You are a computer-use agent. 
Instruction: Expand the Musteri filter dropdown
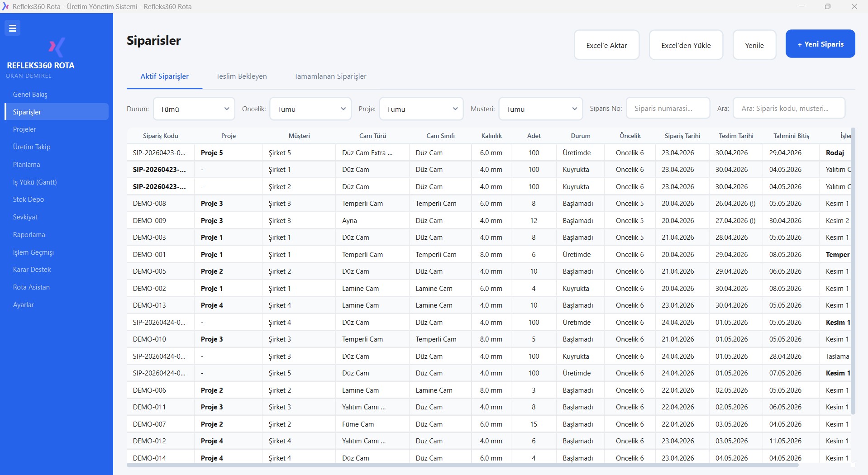[x=540, y=109]
